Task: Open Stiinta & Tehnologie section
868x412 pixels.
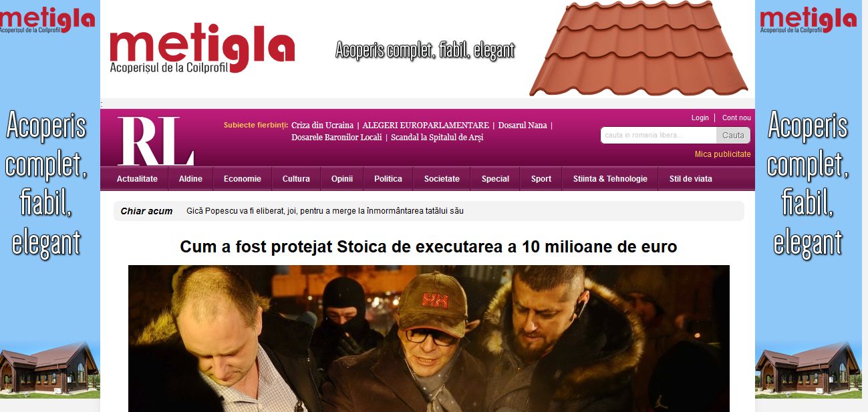Action: click(610, 179)
